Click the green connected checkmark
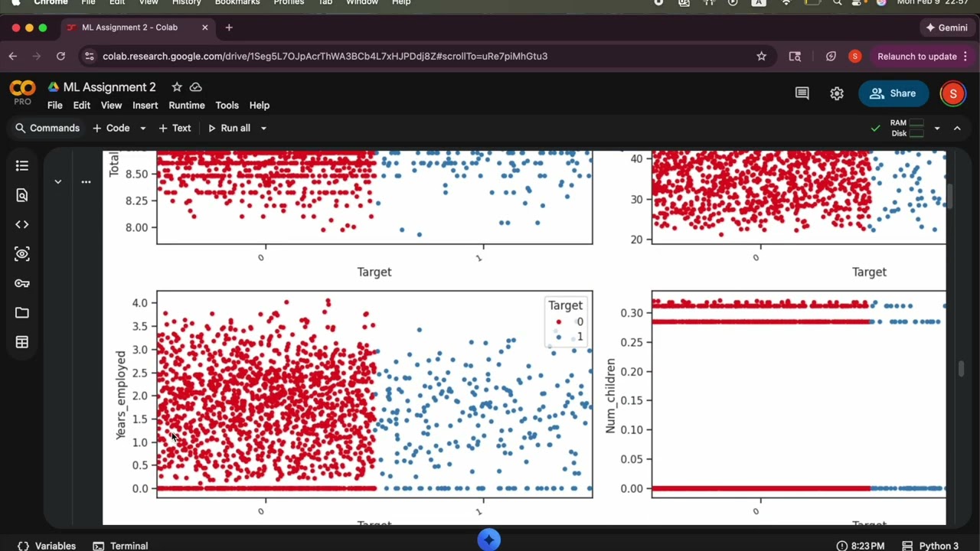Screen dimensions: 980x551 (x=875, y=129)
